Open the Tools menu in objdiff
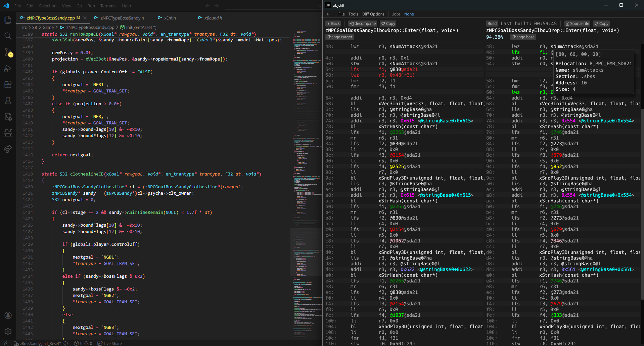The width and height of the screenshot is (644, 346). [353, 14]
